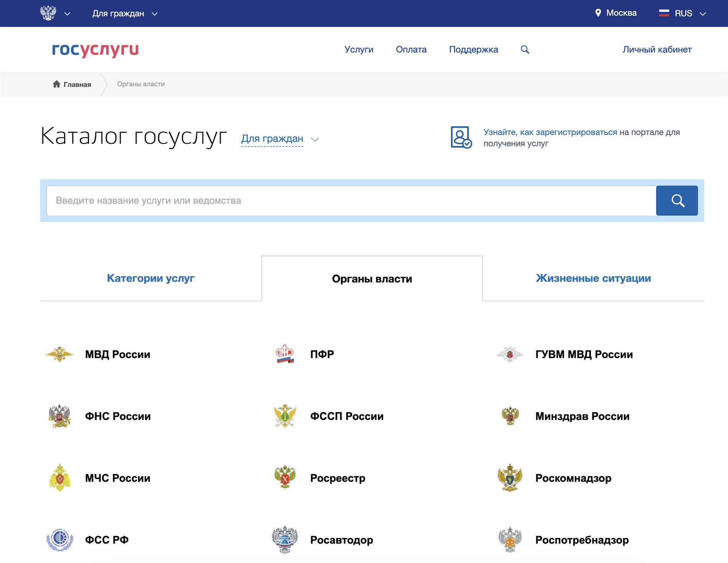Open ПФР agency link
Screen dimensions: 728x563
pyautogui.click(x=322, y=354)
